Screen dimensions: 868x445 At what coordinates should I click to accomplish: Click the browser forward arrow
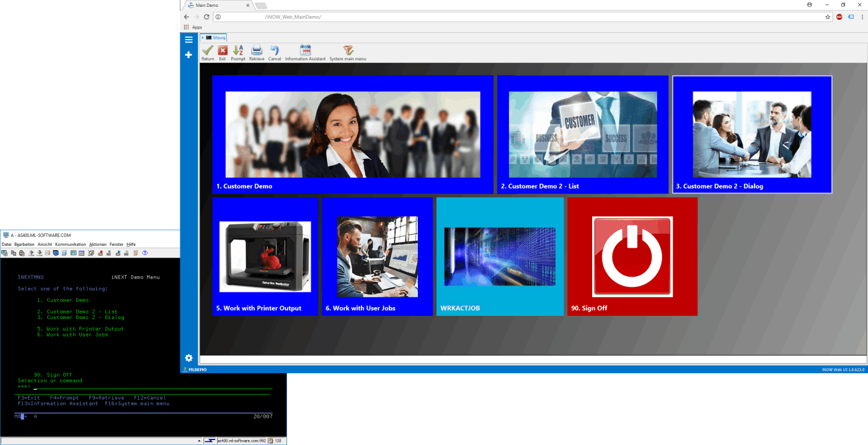(x=197, y=17)
